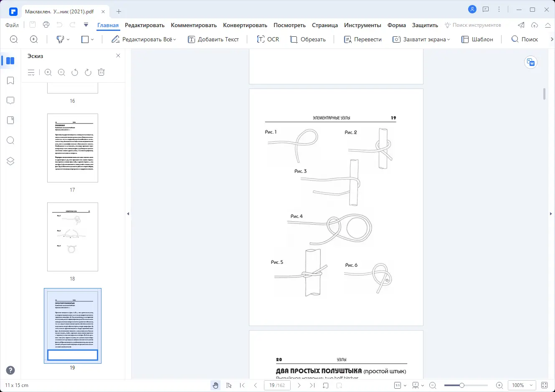The height and width of the screenshot is (392, 555).
Task: Open the search panel in left sidebar
Action: (10, 140)
